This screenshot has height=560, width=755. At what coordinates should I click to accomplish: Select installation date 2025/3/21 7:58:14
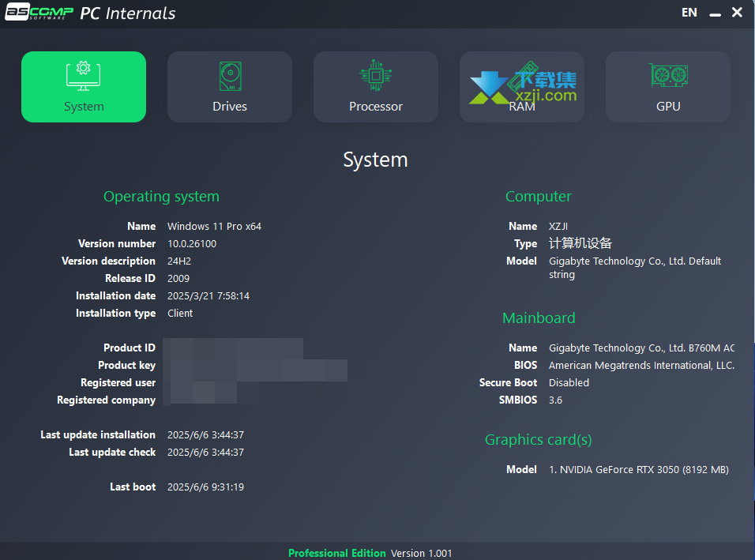208,295
